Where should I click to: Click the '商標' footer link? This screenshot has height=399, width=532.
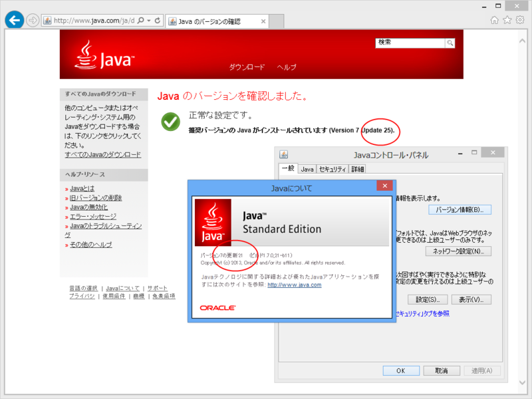[x=139, y=296]
